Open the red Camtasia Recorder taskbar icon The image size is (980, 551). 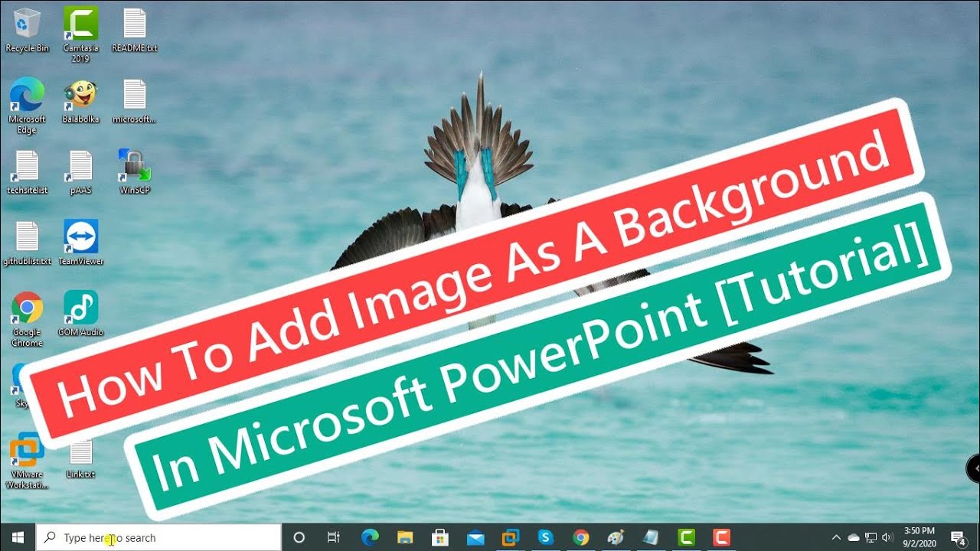click(x=721, y=537)
